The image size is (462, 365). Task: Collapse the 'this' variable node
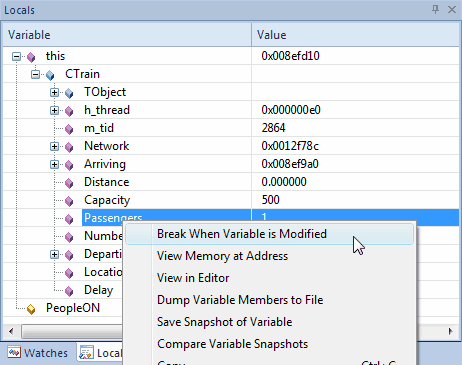[x=16, y=56]
